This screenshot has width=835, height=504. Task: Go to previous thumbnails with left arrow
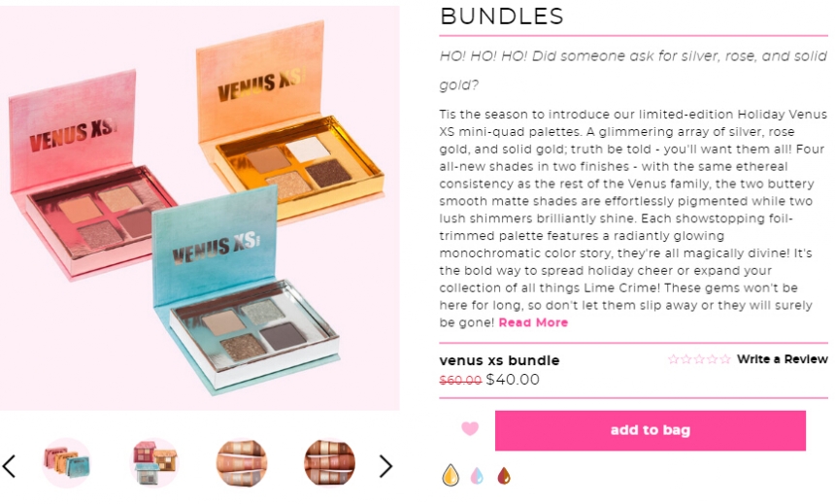(10, 466)
